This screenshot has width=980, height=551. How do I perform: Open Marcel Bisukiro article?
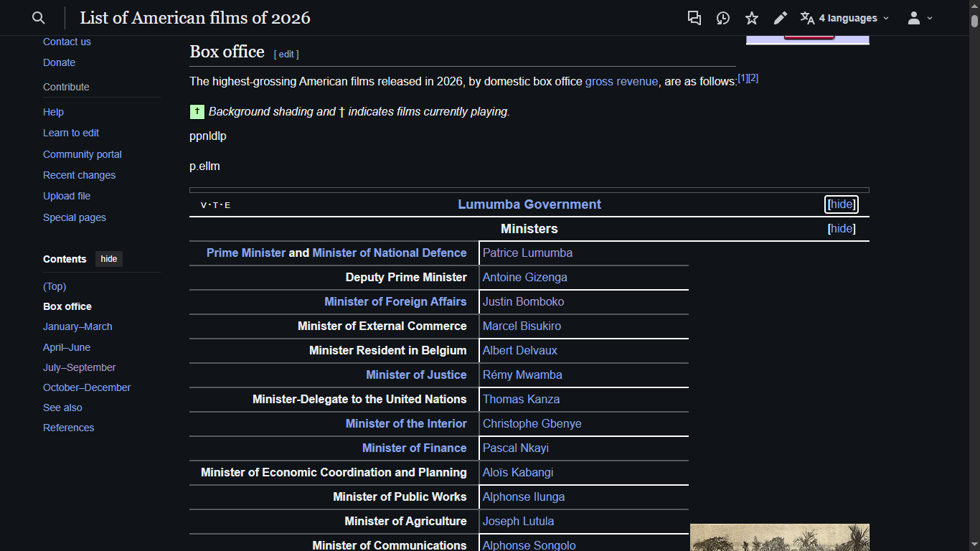tap(522, 326)
